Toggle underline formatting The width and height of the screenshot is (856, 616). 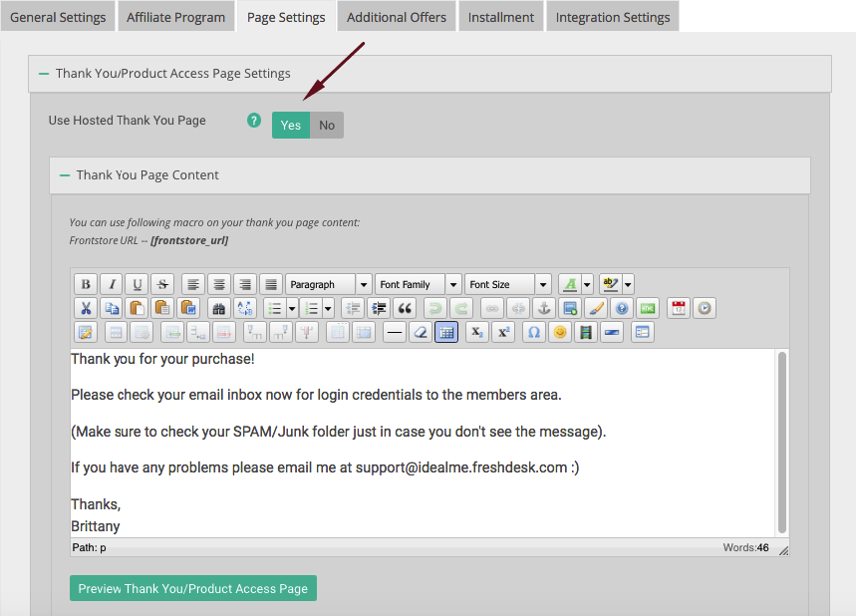coord(138,284)
